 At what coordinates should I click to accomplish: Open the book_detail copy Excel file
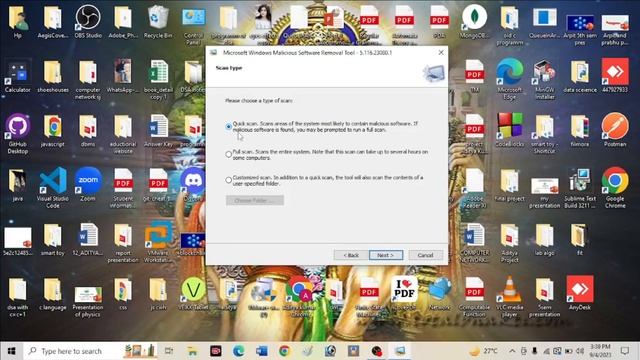pos(158,79)
